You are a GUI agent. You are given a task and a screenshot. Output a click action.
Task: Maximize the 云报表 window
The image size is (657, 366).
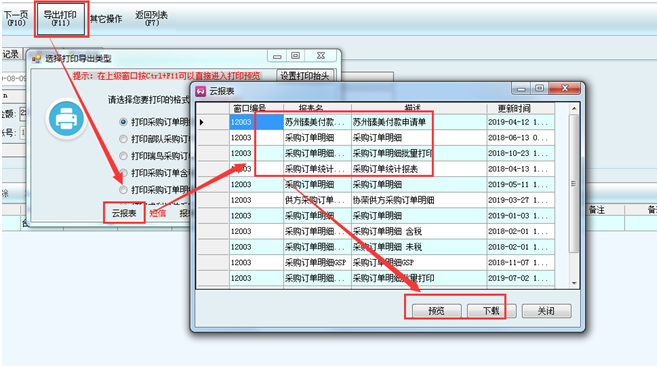click(540, 88)
